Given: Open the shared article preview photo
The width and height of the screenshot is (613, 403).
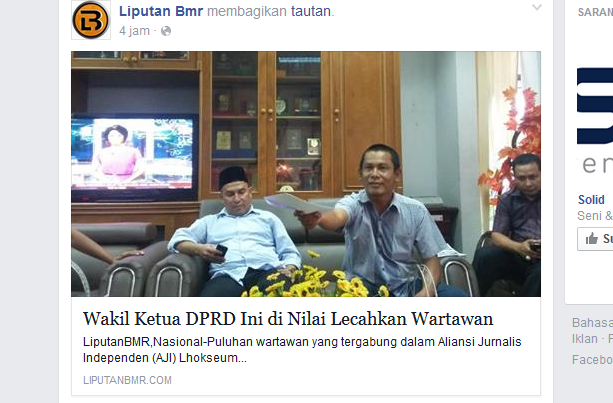Looking at the screenshot, I should coord(306,174).
